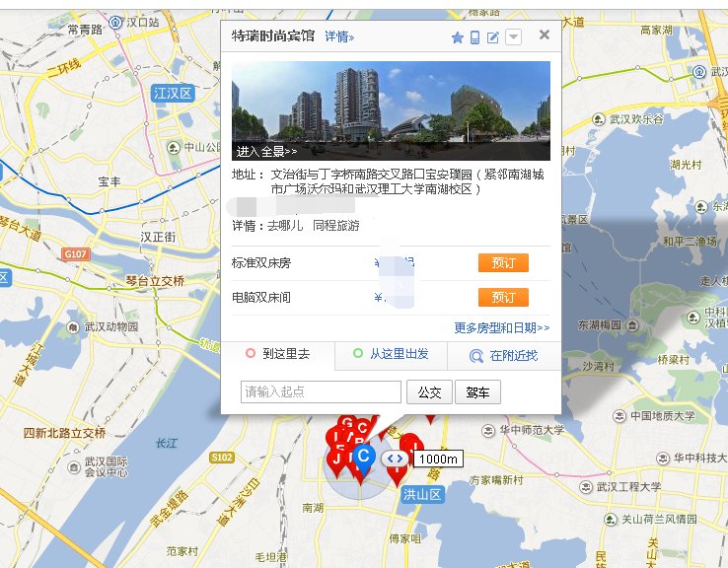Viewport: 728px width, 568px height.
Task: Click the 湖光村 map label
Action: tap(686, 165)
